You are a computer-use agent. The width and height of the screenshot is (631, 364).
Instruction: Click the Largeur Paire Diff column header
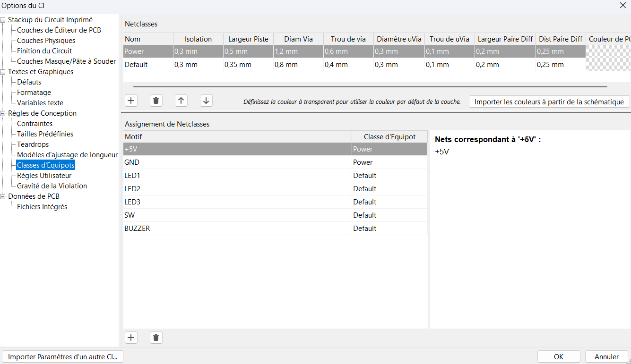[505, 39]
